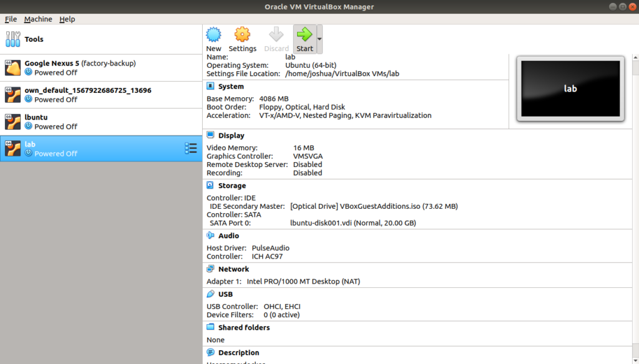The image size is (639, 364).
Task: Open Shared folders header link
Action: coord(244,328)
